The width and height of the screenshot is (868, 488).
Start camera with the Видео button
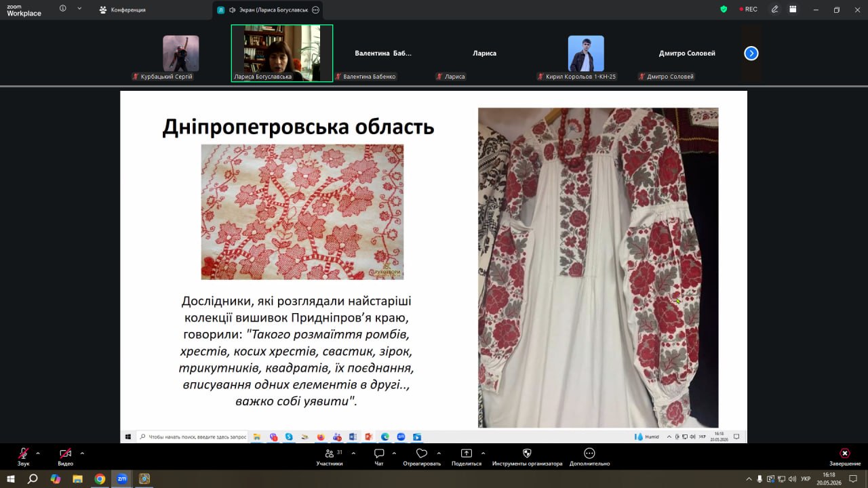65,457
